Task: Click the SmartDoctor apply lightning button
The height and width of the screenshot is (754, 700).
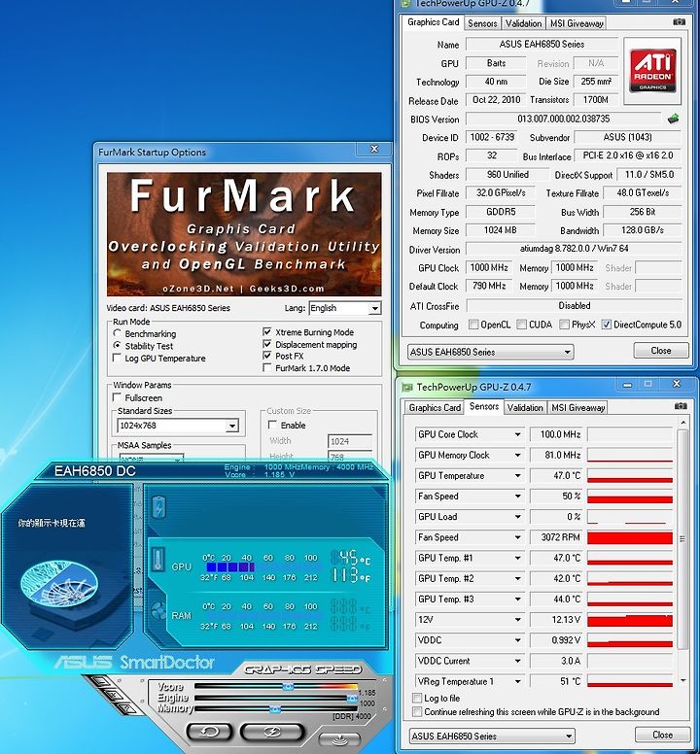Action: (272, 732)
